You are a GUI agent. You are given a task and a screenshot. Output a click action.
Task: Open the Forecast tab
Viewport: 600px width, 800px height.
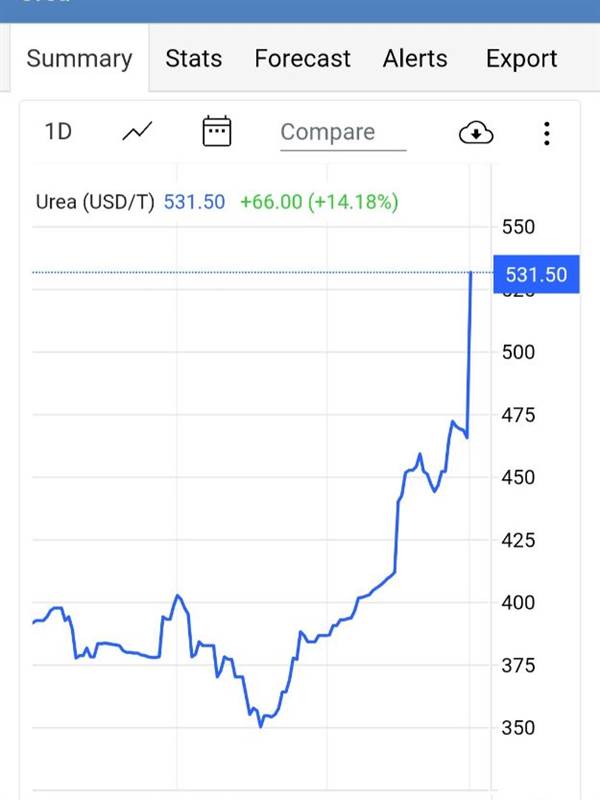point(303,58)
